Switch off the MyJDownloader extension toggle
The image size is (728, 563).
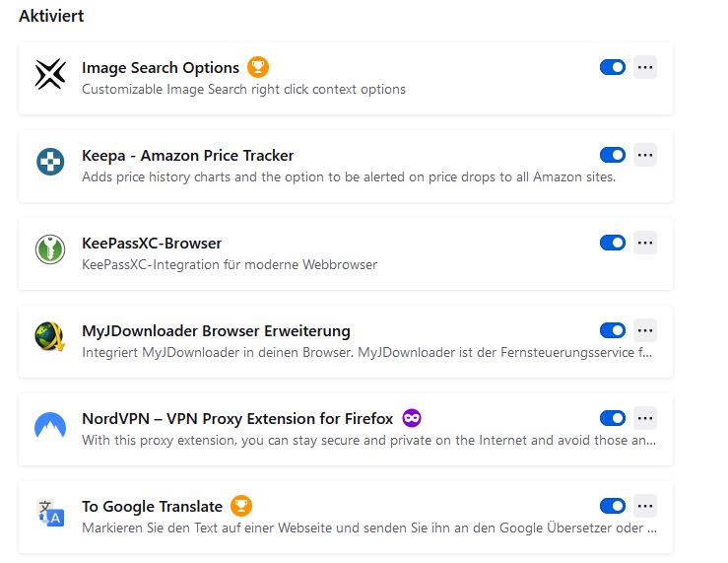coord(612,330)
